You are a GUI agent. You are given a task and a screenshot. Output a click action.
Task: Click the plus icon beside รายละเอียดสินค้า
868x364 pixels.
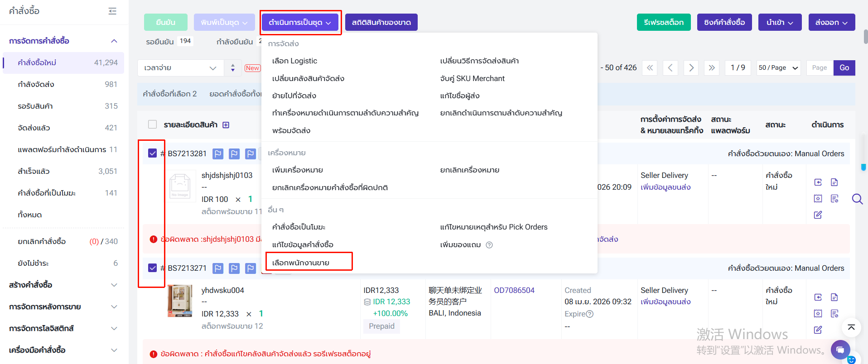[x=226, y=125]
